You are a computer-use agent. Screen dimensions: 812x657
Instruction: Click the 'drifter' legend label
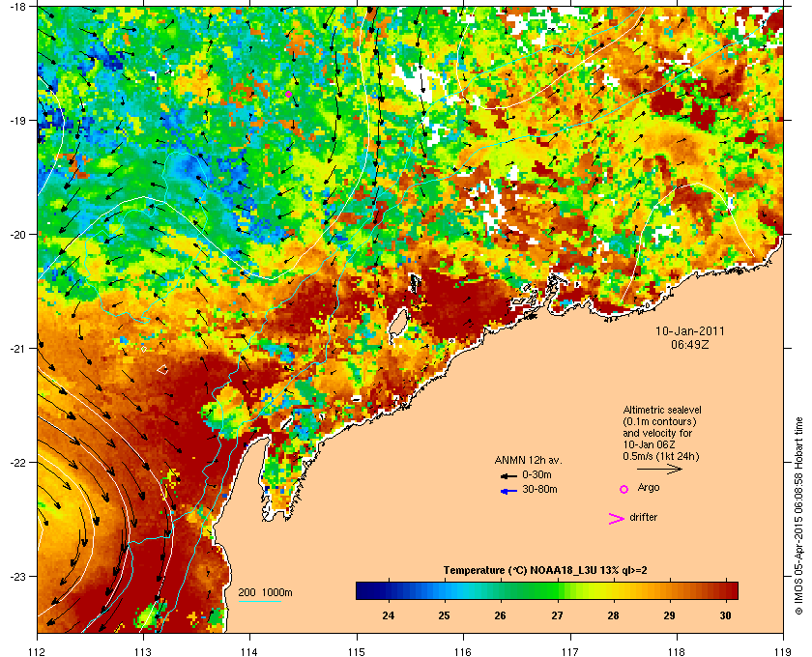coord(644,517)
